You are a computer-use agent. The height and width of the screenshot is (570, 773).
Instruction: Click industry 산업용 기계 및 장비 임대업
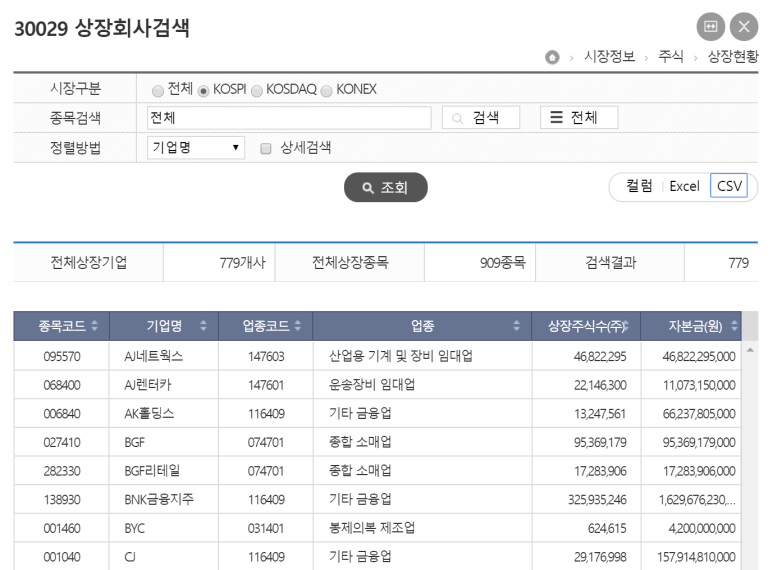401,356
